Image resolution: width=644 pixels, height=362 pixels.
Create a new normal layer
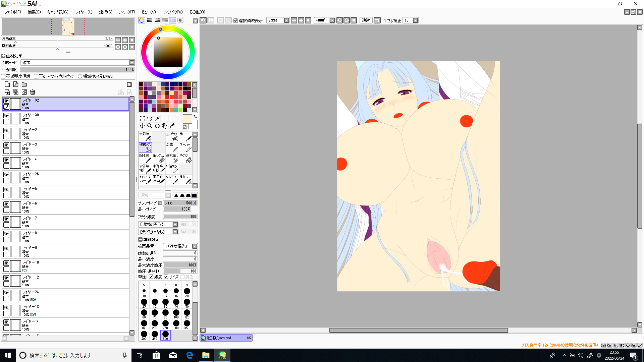point(7,84)
